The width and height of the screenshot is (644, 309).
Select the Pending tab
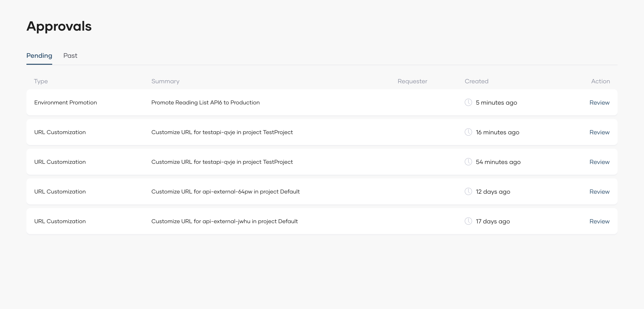click(x=39, y=55)
